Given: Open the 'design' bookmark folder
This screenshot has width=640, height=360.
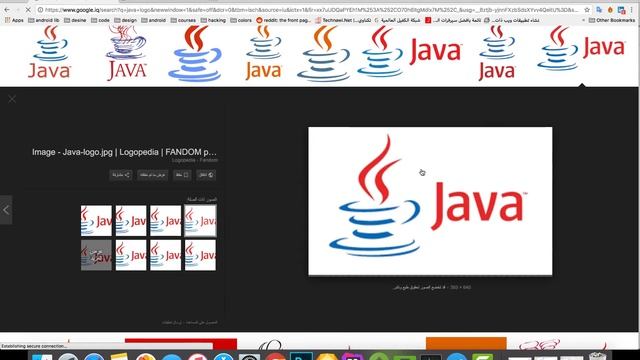Looking at the screenshot, I should [x=126, y=20].
